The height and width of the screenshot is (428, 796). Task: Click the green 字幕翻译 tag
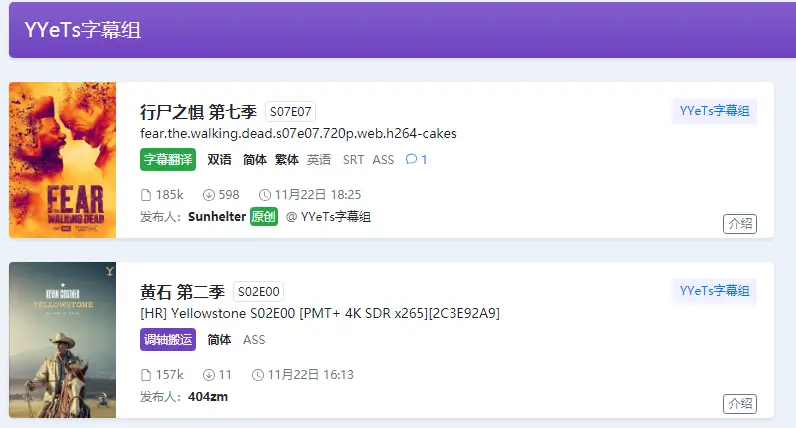pos(168,159)
